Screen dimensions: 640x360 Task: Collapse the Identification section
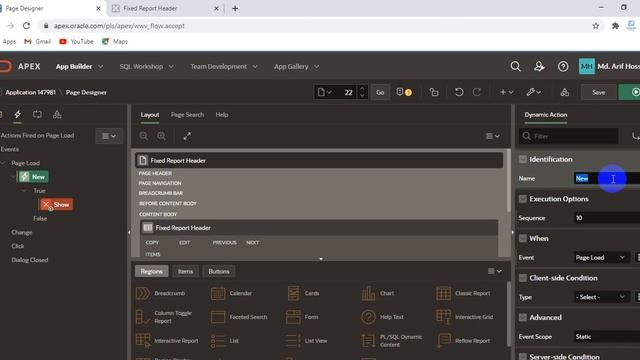click(522, 159)
